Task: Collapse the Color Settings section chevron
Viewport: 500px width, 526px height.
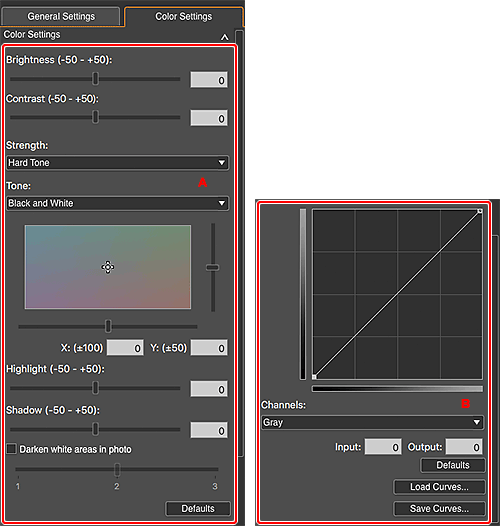Action: click(224, 37)
